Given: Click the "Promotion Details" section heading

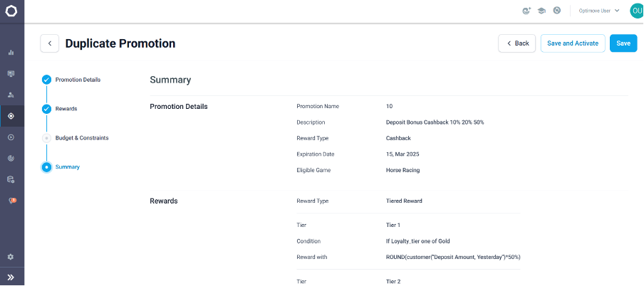Looking at the screenshot, I should [x=179, y=107].
